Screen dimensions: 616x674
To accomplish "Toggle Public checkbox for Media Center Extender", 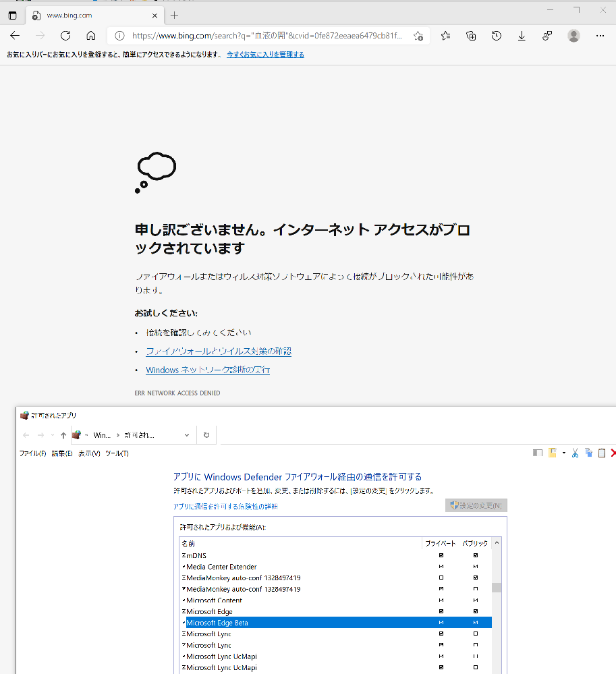I will [476, 567].
